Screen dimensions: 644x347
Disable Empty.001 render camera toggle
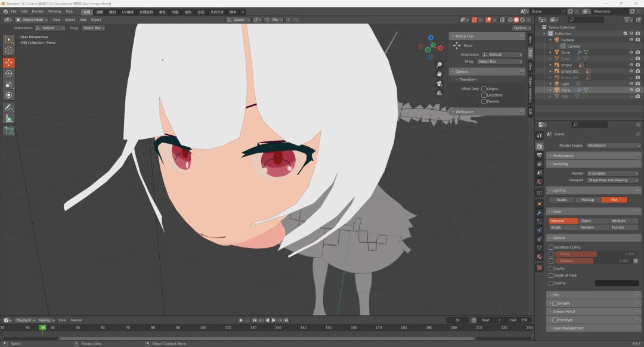[638, 71]
